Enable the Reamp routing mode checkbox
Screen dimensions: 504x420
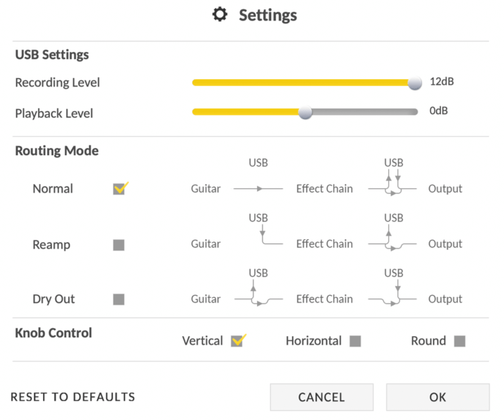coord(118,245)
